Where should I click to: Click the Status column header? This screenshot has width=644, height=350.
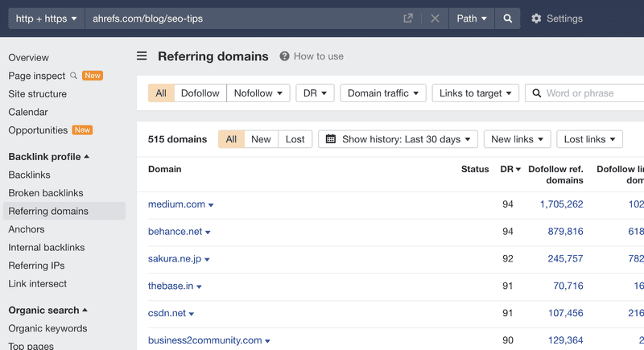pos(475,169)
